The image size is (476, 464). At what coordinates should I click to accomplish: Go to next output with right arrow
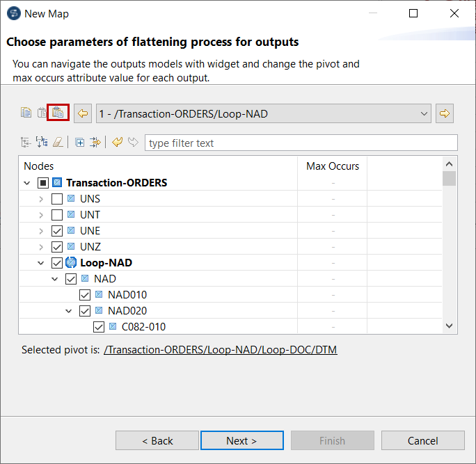pyautogui.click(x=444, y=113)
